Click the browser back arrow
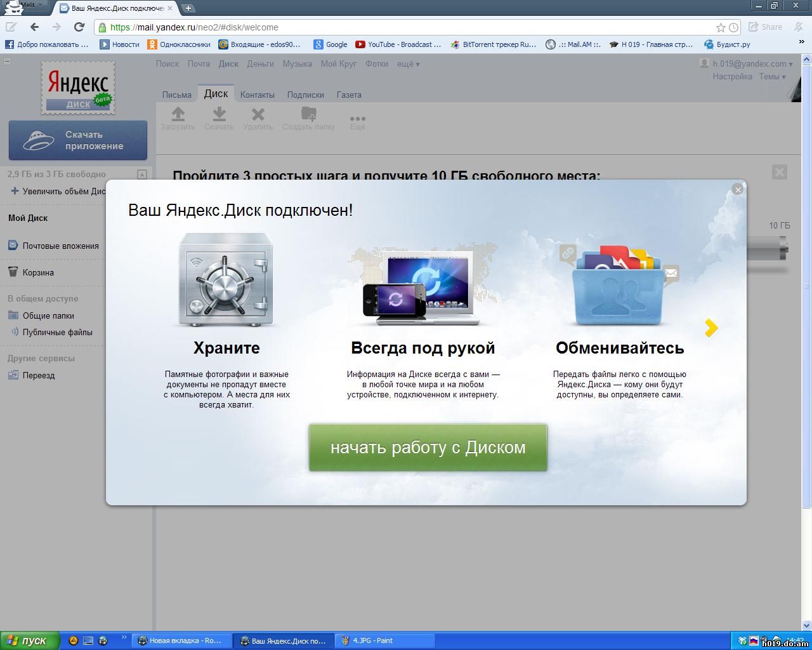812x650 pixels. (34, 27)
